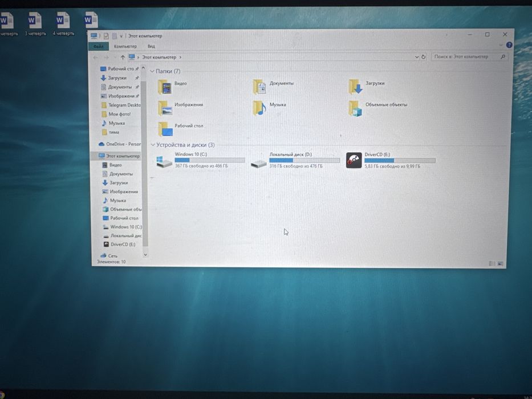
Task: Select Объемные объекты in navigation tree
Action: pos(122,209)
